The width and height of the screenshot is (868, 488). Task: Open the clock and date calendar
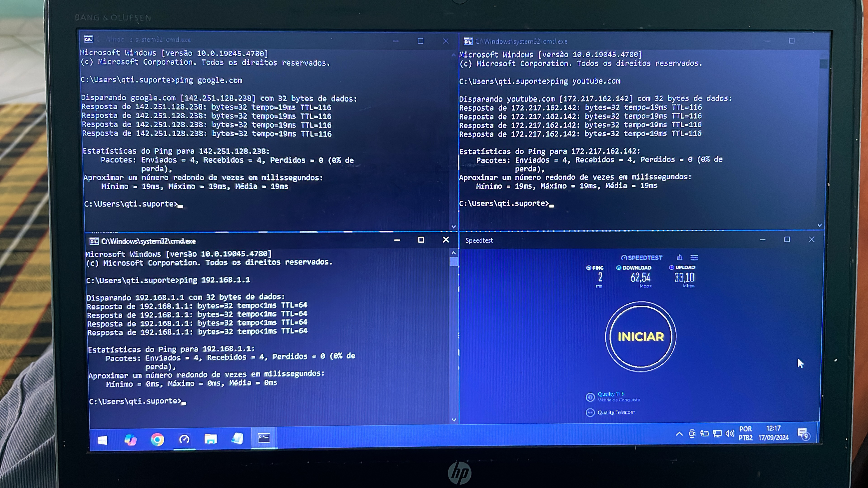773,433
